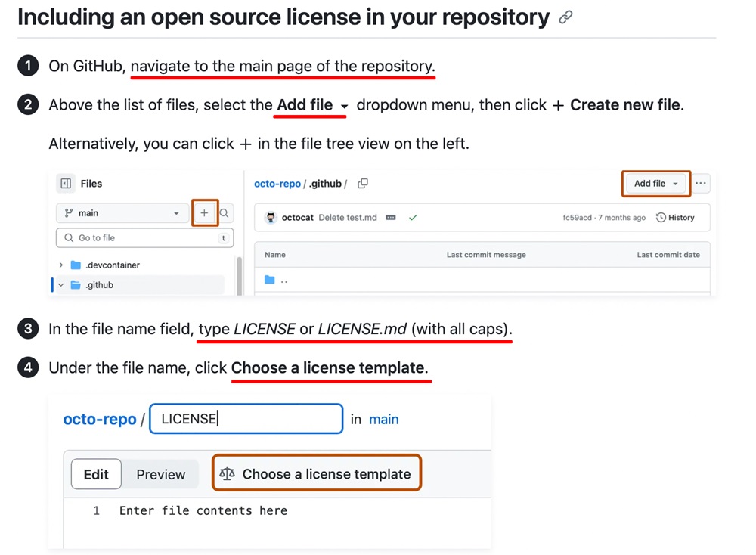This screenshot has height=555, width=756.
Task: Click the fc59acd commit hash
Action: pos(577,218)
